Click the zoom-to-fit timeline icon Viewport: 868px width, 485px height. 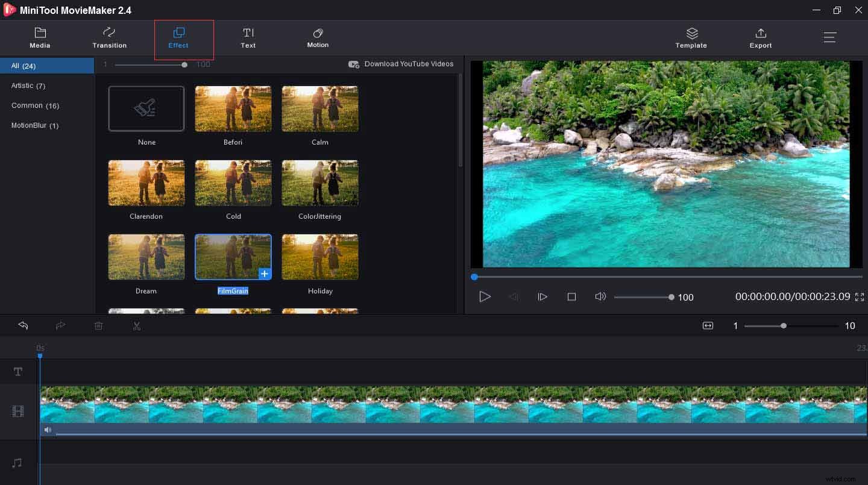pyautogui.click(x=707, y=325)
